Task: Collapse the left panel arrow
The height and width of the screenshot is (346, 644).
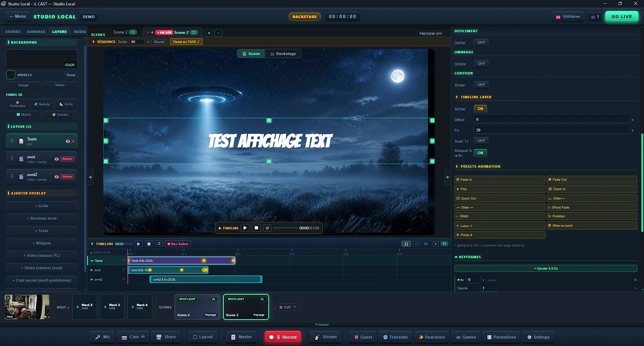Action: point(90,177)
